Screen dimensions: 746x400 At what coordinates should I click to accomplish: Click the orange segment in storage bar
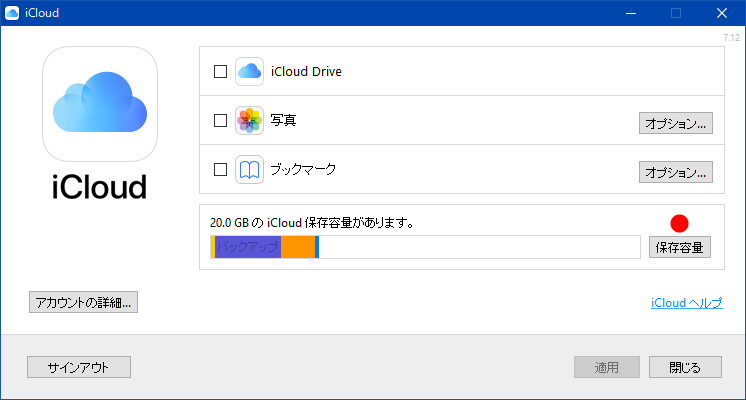click(297, 247)
